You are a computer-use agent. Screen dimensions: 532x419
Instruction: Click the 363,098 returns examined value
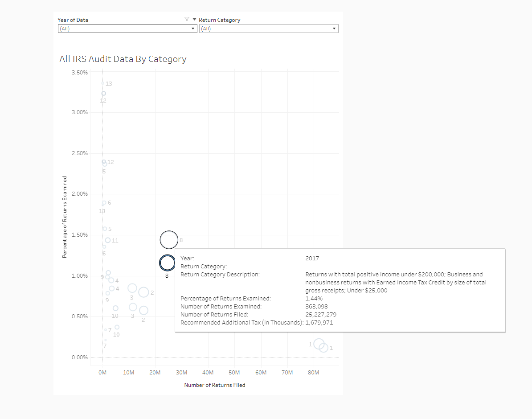(316, 307)
